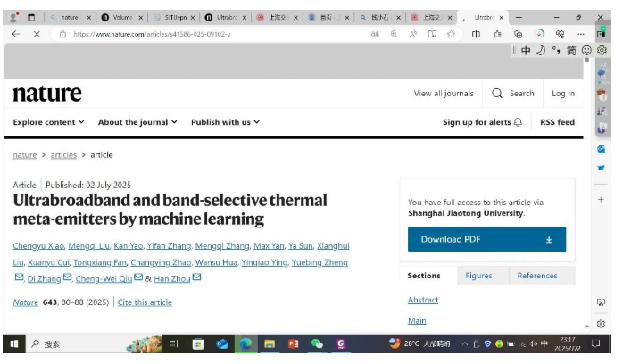623x364 pixels.
Task: Click the alerts bell icon next to Sign up for alerts
Action: (x=518, y=122)
